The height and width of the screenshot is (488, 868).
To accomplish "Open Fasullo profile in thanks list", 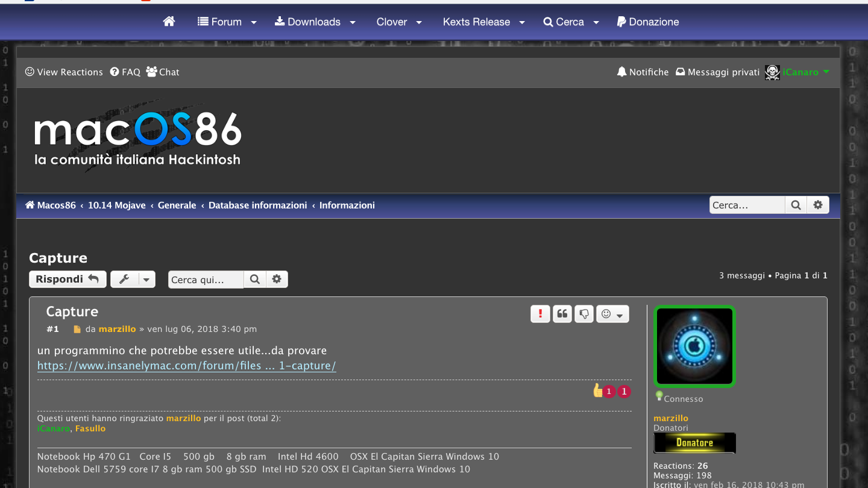I will (90, 428).
